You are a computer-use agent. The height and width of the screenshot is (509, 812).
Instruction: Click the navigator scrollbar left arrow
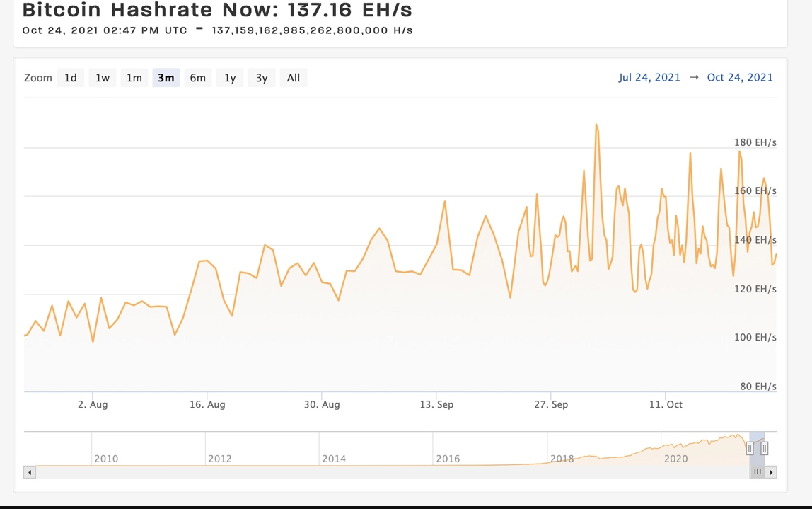pyautogui.click(x=30, y=472)
